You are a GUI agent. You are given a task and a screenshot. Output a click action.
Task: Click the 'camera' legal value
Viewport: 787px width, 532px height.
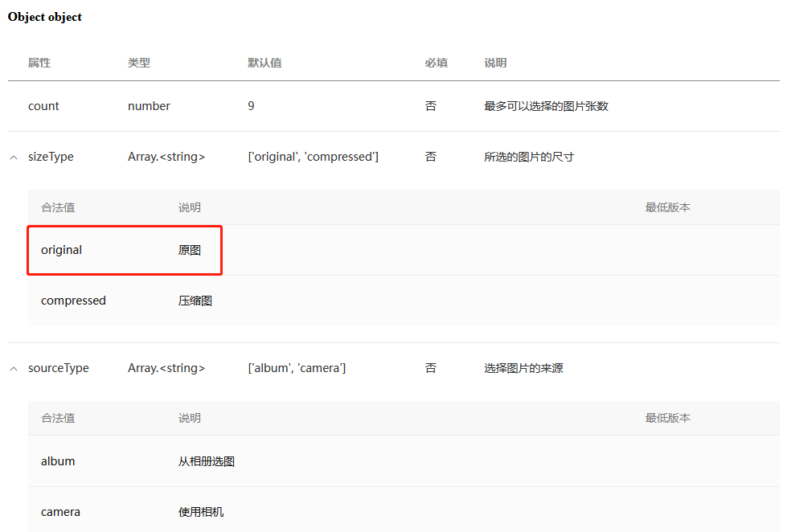[61, 512]
